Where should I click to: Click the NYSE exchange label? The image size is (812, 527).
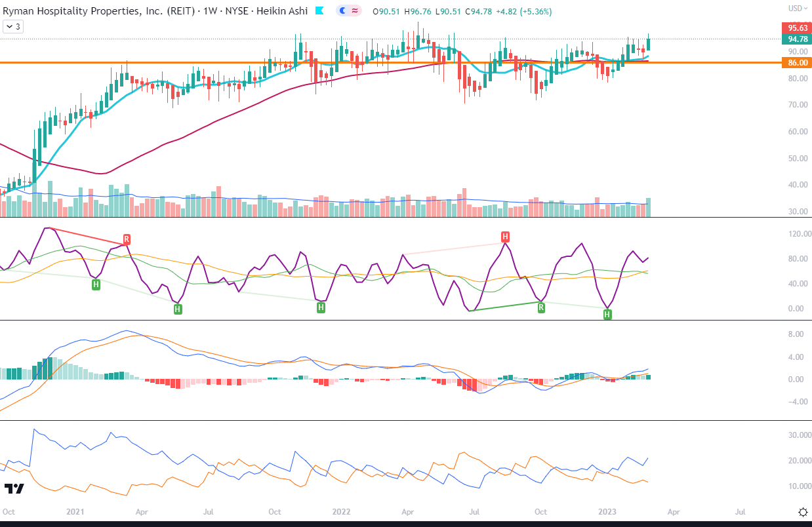click(235, 11)
